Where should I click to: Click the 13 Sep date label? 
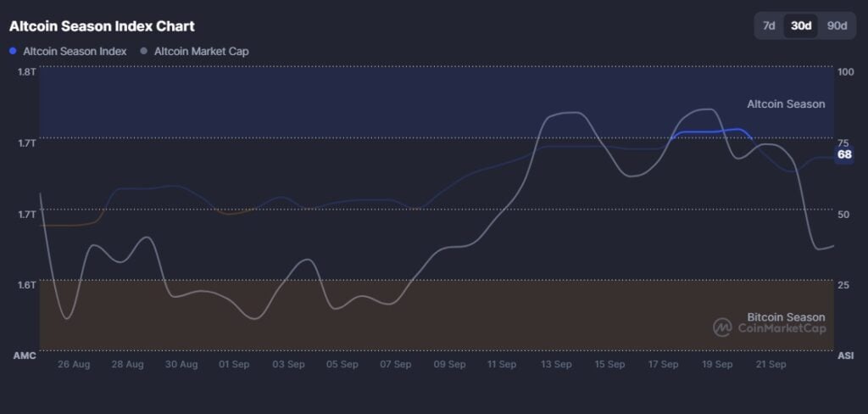tap(556, 365)
